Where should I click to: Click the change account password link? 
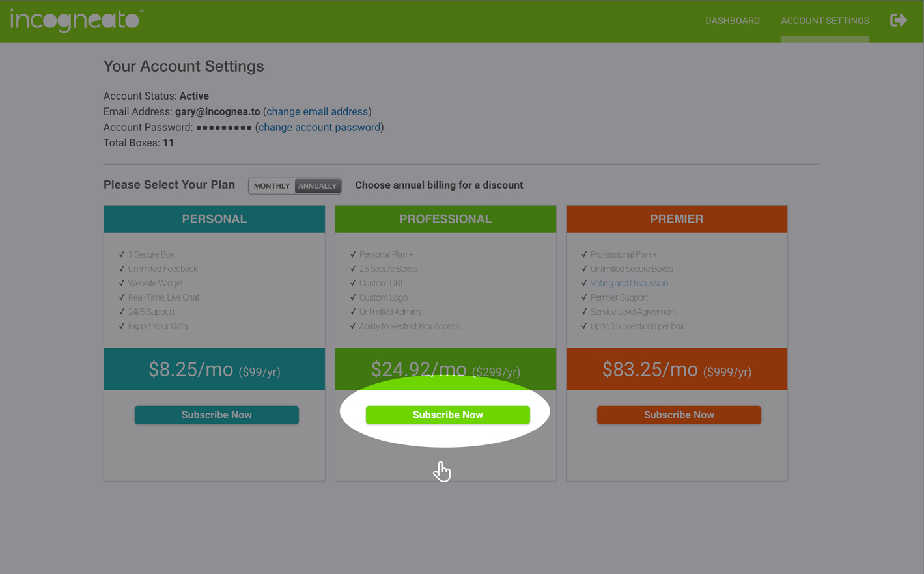coord(319,128)
